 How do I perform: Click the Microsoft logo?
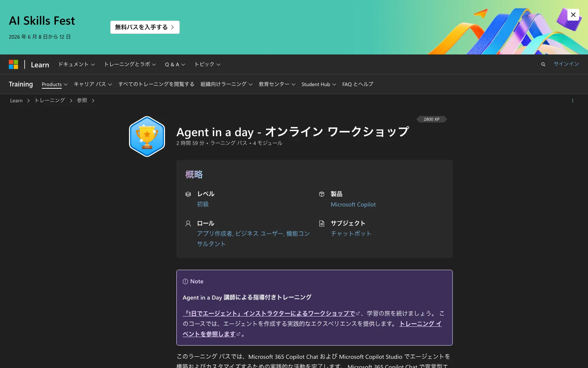pyautogui.click(x=14, y=64)
